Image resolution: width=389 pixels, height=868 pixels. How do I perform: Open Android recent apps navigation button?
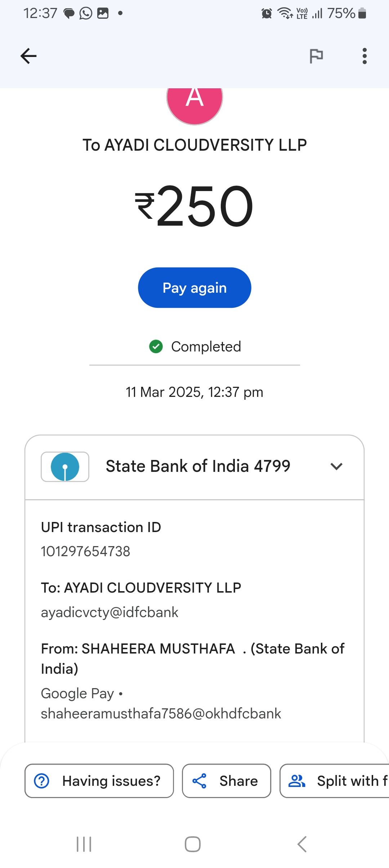click(x=84, y=844)
